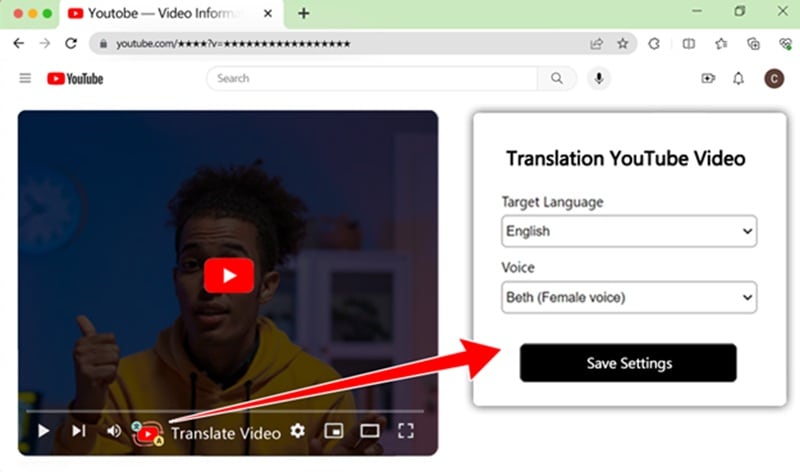
Task: Click the "Voice" field label
Action: pyautogui.click(x=518, y=267)
